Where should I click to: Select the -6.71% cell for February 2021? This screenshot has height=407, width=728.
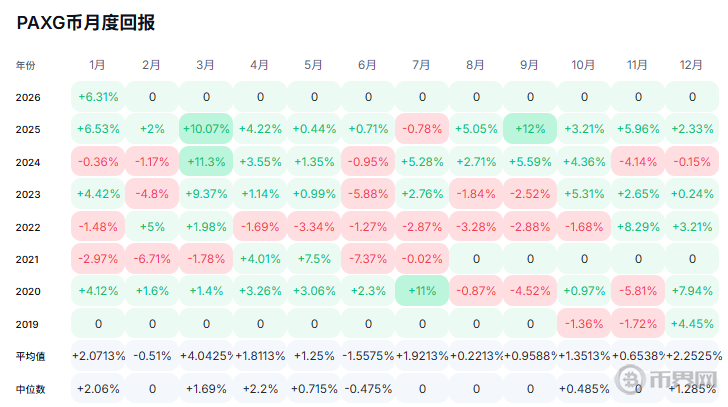click(152, 259)
